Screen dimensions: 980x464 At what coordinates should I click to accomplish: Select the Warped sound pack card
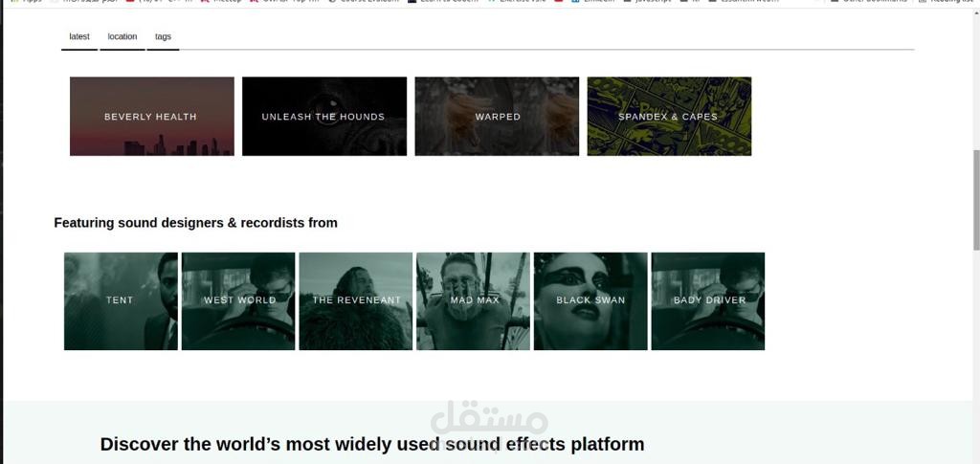point(497,116)
